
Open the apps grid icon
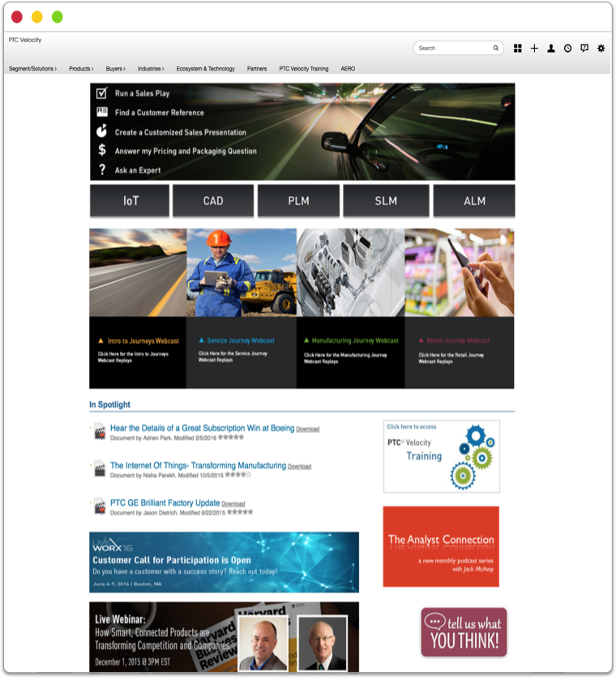tap(518, 48)
